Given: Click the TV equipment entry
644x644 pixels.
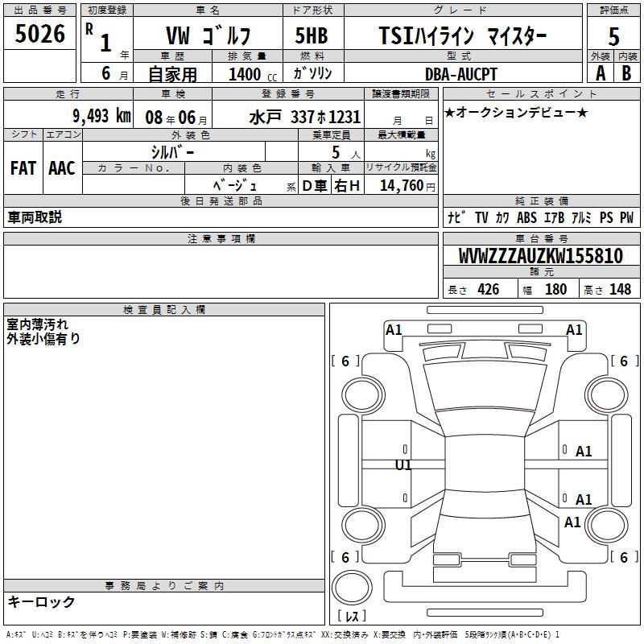Looking at the screenshot, I should (481, 217).
